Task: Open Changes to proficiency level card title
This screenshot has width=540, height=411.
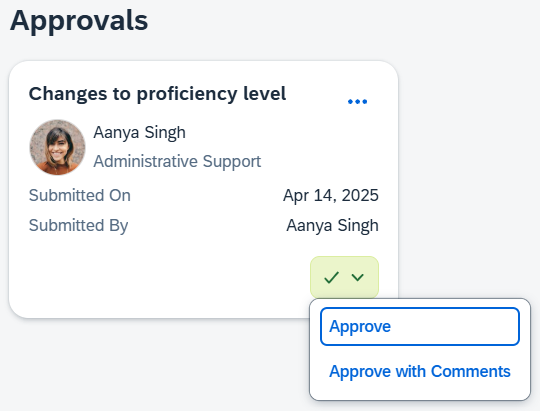Action: tap(157, 94)
